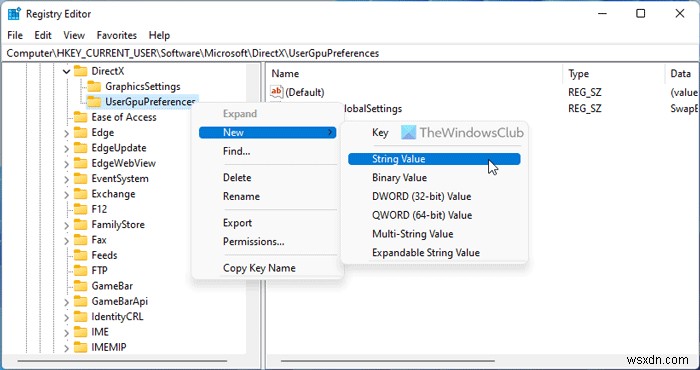Expand the IdentityCRL key
The width and height of the screenshot is (700, 370).
67,316
